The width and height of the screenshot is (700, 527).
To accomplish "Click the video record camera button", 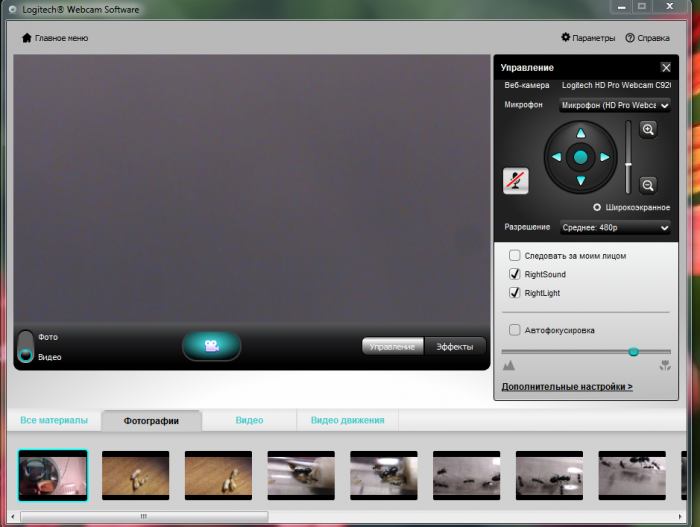I will pyautogui.click(x=211, y=346).
